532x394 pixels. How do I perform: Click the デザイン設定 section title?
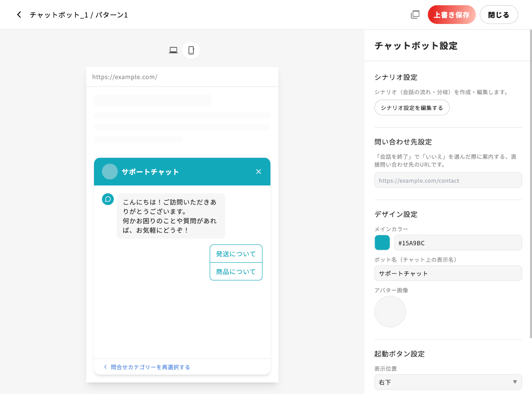[x=396, y=214]
